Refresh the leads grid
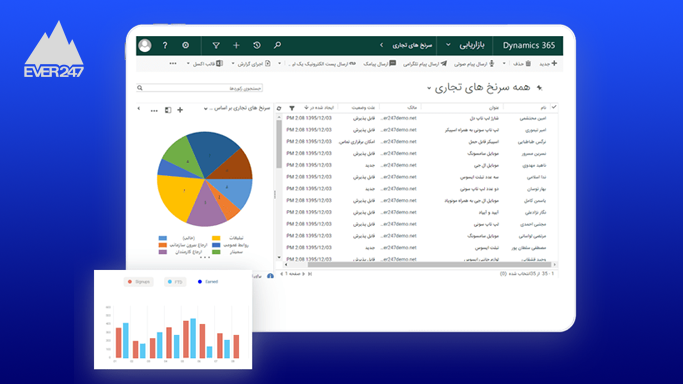 (279, 108)
